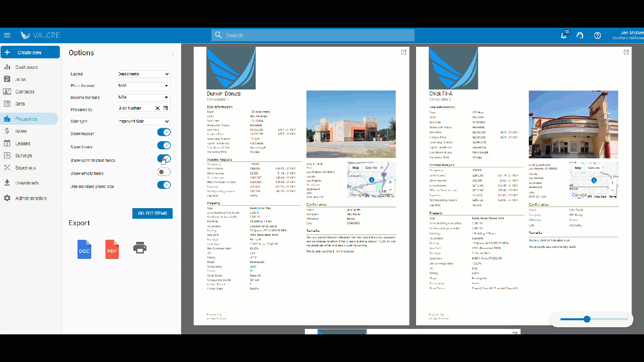Open the Layout dropdown
The image size is (644, 362).
click(144, 74)
